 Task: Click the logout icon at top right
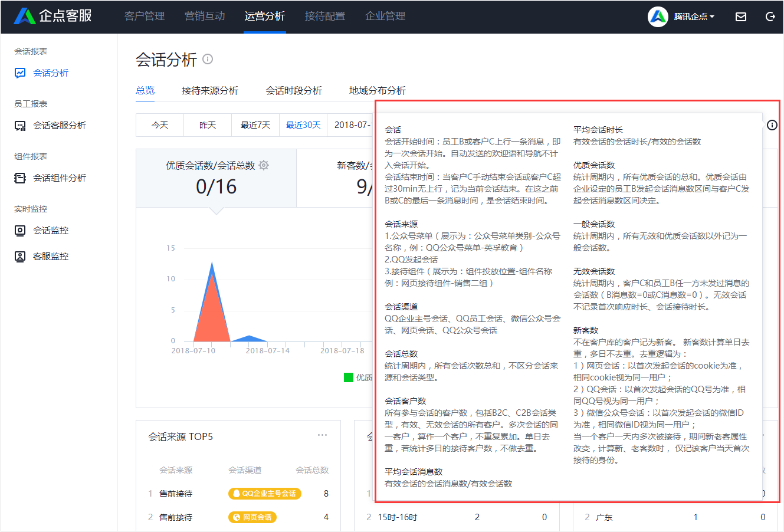point(770,17)
